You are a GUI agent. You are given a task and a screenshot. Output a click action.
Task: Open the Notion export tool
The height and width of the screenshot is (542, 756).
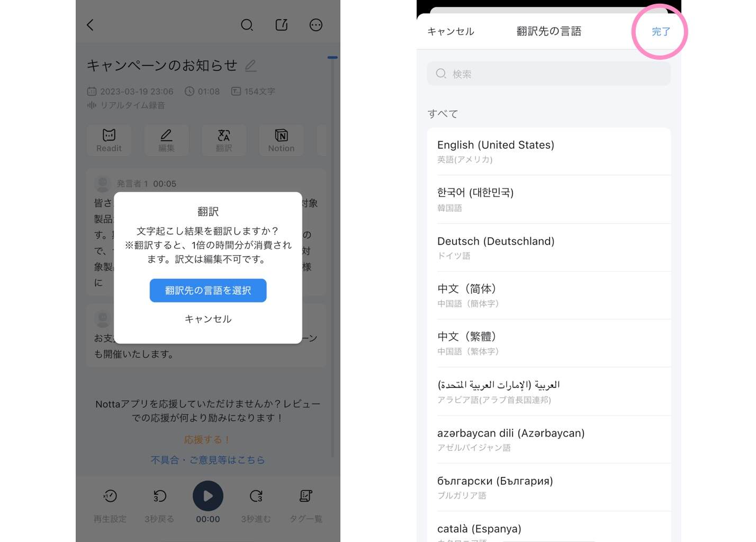click(281, 140)
